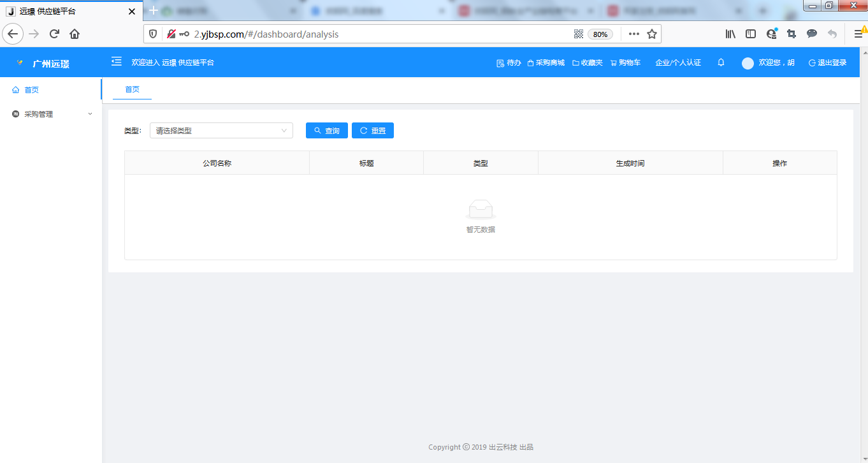Reload the page with browser refresh icon
The width and height of the screenshot is (868, 463).
pyautogui.click(x=54, y=34)
